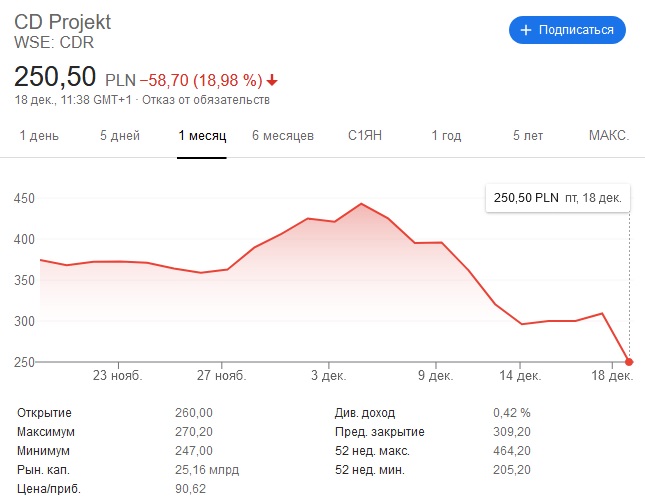This screenshot has width=645, height=503.
Task: Click the "250,50 PLN пт, 18 дек." chart tooltip
Action: (x=558, y=198)
